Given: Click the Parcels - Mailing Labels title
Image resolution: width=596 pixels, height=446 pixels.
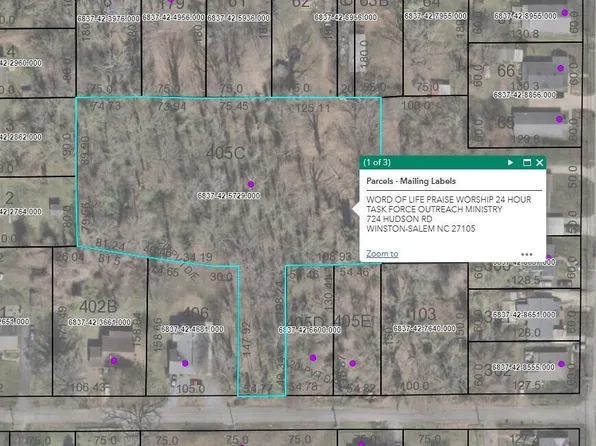Looking at the screenshot, I should (411, 181).
